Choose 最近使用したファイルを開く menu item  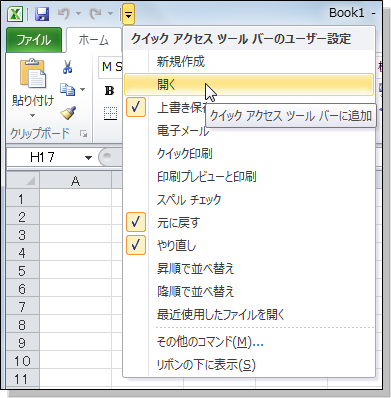(x=249, y=315)
